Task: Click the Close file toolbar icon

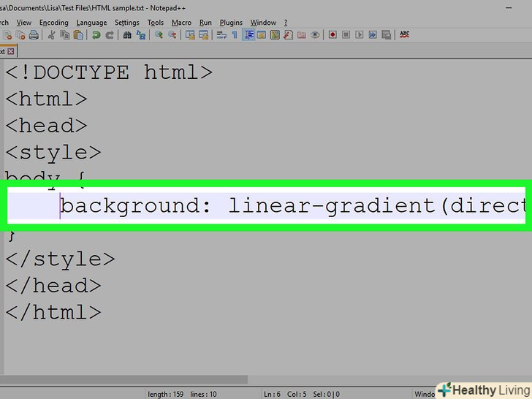Action: (7, 34)
